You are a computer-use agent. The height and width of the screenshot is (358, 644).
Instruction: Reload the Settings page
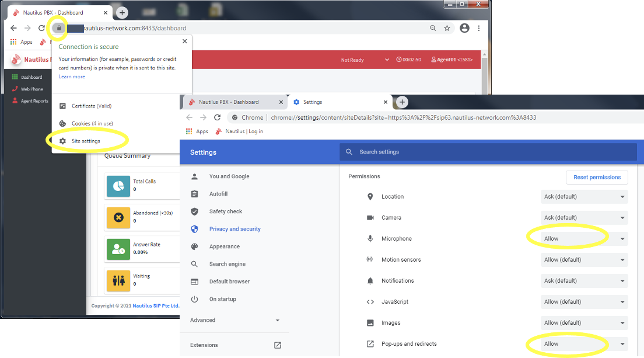(217, 117)
